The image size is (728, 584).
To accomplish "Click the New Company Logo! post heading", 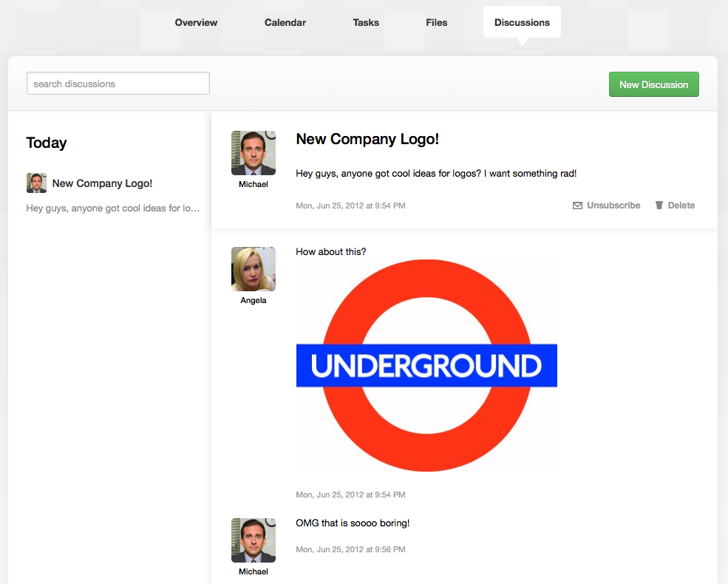I will 367,139.
